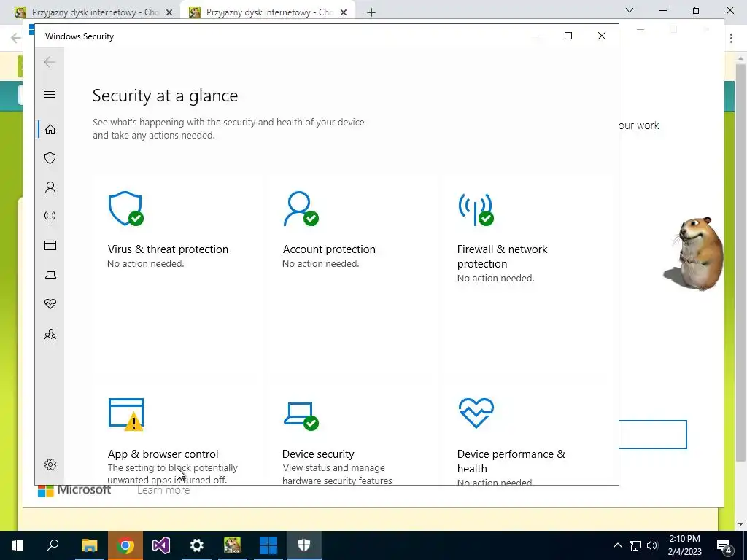
Task: Open the App & browser control heading
Action: (x=163, y=454)
